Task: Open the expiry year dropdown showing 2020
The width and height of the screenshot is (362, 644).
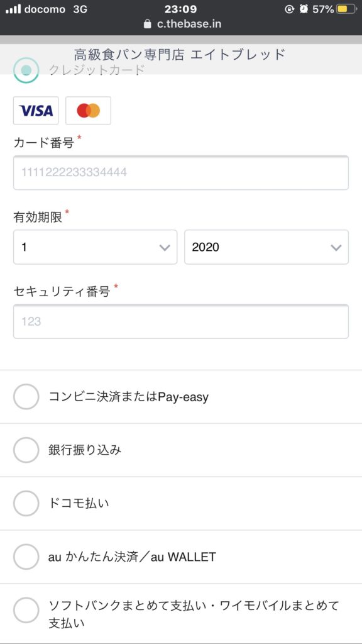Action: point(266,247)
